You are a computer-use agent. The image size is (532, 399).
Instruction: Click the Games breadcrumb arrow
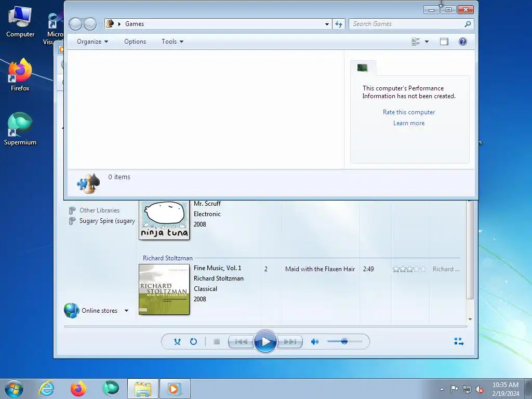pyautogui.click(x=119, y=24)
